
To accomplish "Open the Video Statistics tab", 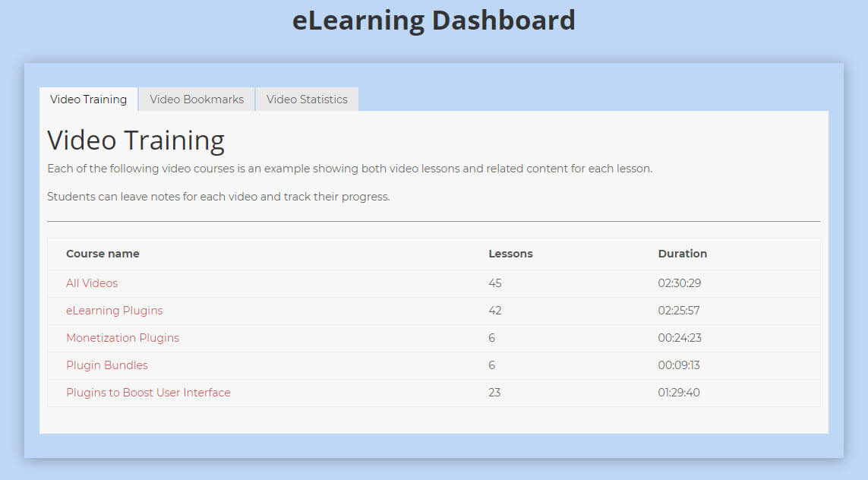I will pos(307,99).
